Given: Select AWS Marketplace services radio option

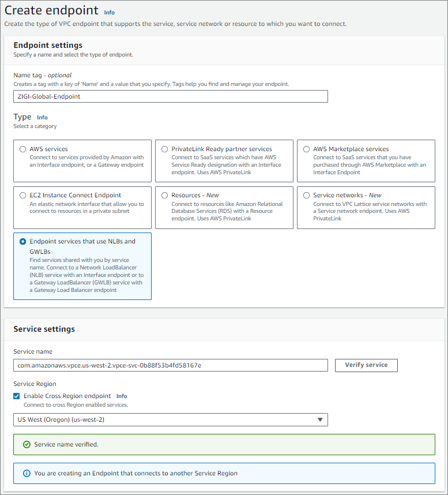Looking at the screenshot, I should [306, 149].
